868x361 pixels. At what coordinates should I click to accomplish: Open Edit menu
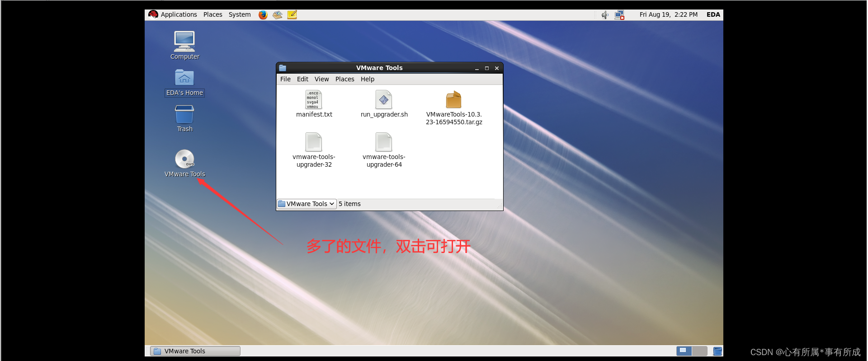click(302, 79)
